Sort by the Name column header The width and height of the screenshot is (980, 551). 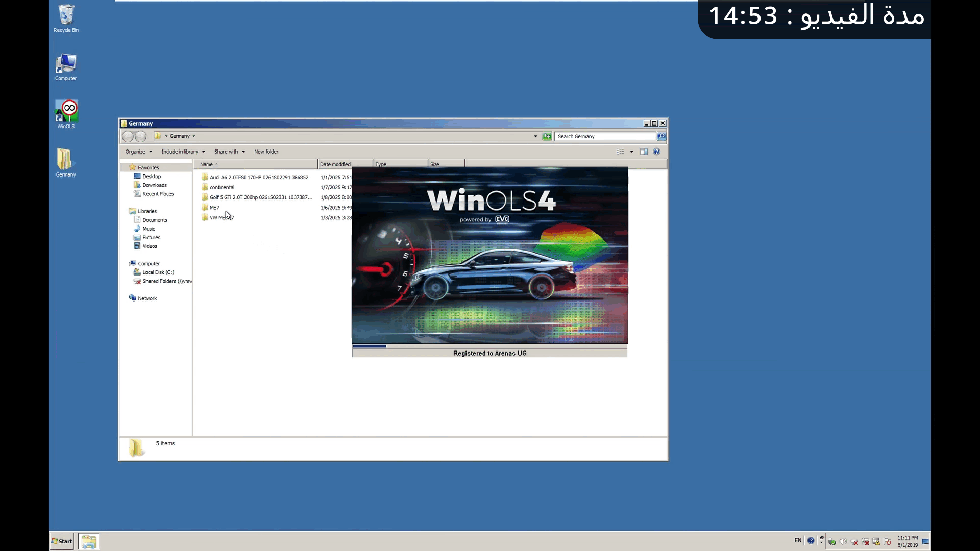tap(207, 164)
